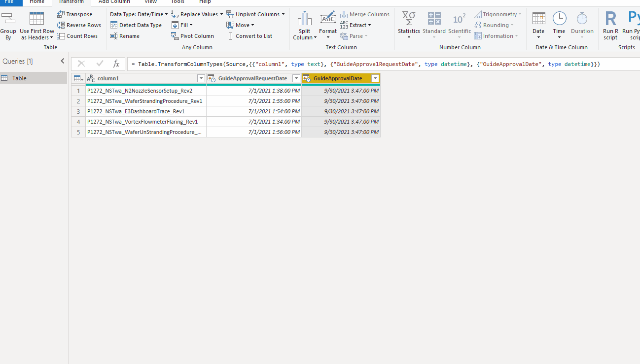Open the Format text button

[x=328, y=26]
